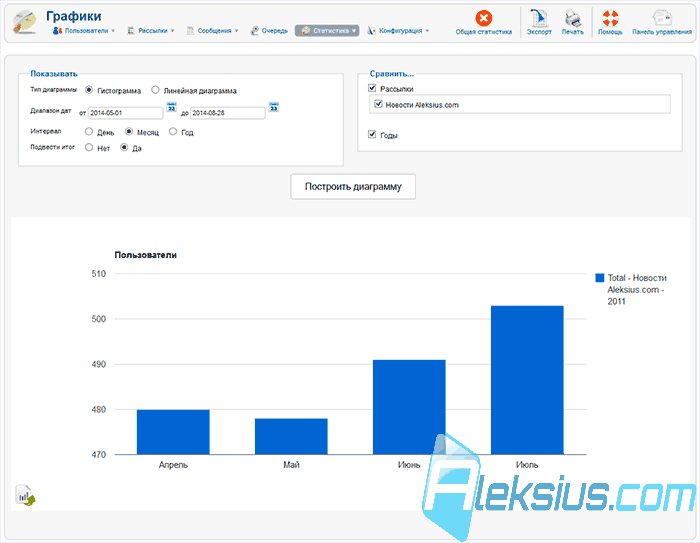This screenshot has height=543, width=700.
Task: Expand the Пользователи menu dropdown
Action: point(84,31)
